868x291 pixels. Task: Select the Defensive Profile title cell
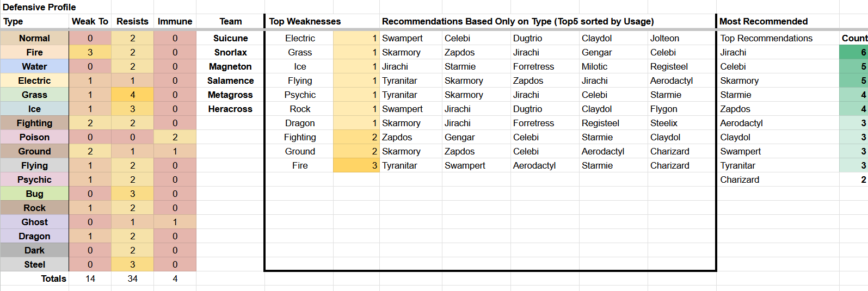tap(39, 7)
